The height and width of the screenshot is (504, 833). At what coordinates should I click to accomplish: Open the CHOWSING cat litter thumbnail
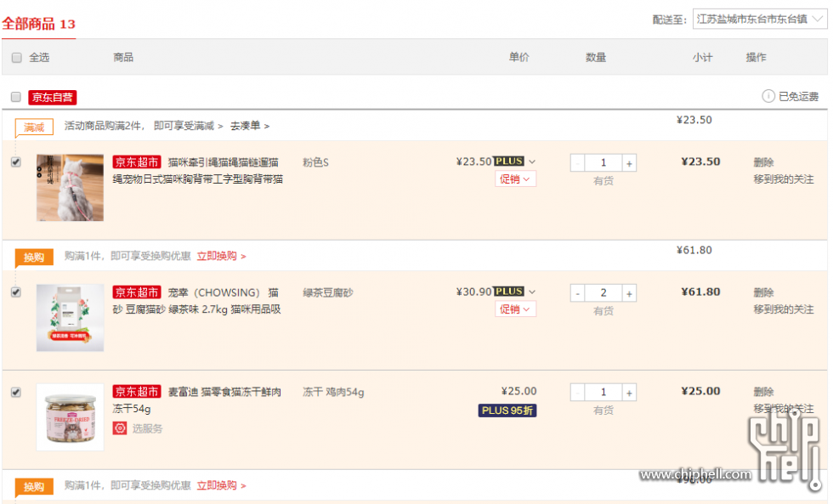(70, 318)
